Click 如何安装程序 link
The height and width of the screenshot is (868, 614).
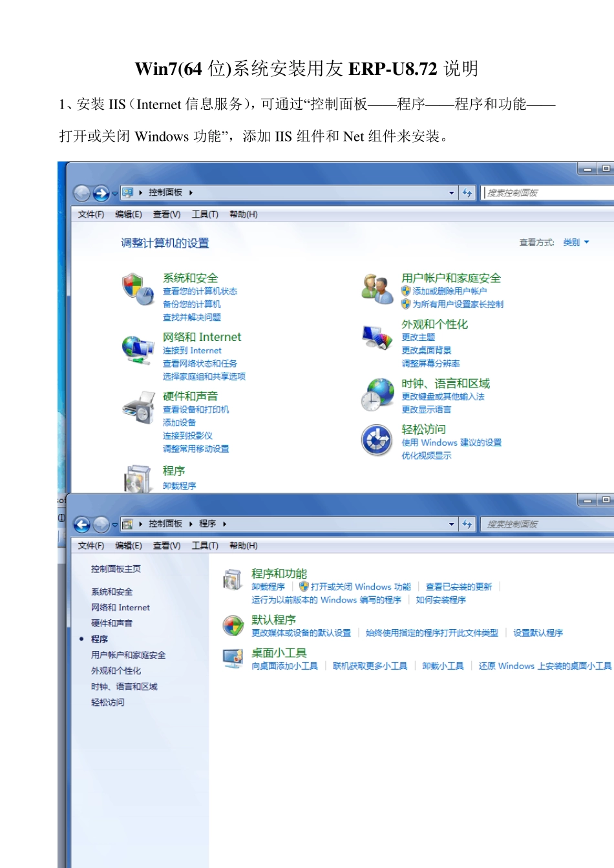(x=441, y=600)
